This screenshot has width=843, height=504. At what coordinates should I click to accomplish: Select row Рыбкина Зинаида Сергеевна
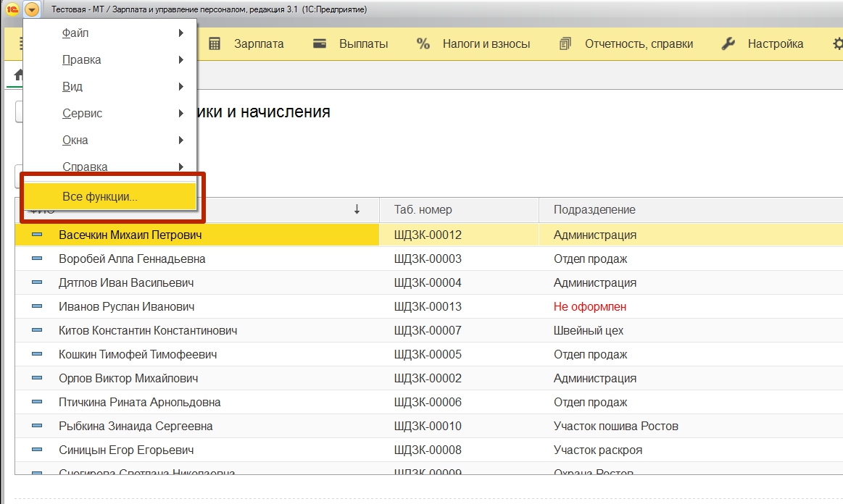click(429, 426)
